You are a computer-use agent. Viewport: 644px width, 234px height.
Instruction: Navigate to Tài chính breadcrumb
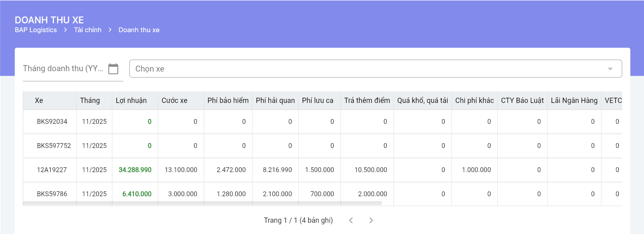(x=88, y=30)
